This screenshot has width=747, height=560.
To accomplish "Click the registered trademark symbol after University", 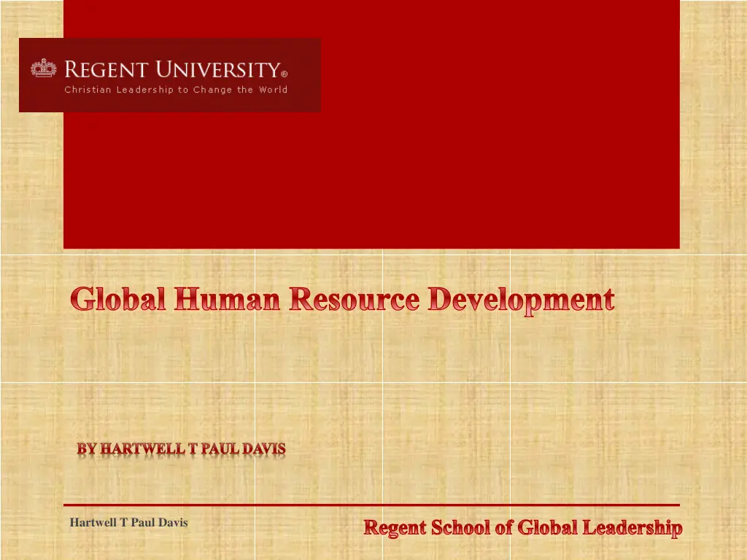I will tap(284, 73).
